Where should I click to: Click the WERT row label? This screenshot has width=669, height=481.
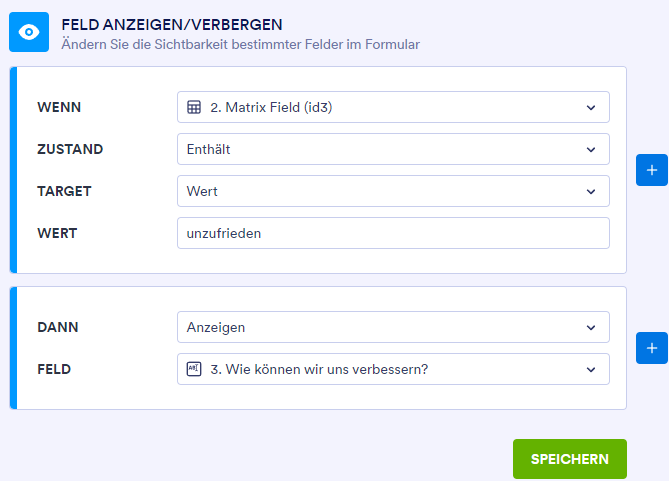tap(57, 233)
